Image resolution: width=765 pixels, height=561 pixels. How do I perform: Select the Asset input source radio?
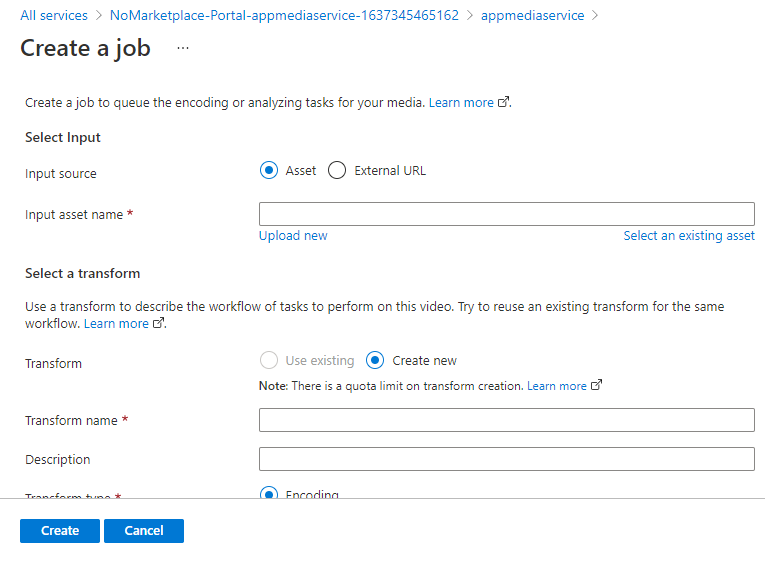(x=268, y=170)
